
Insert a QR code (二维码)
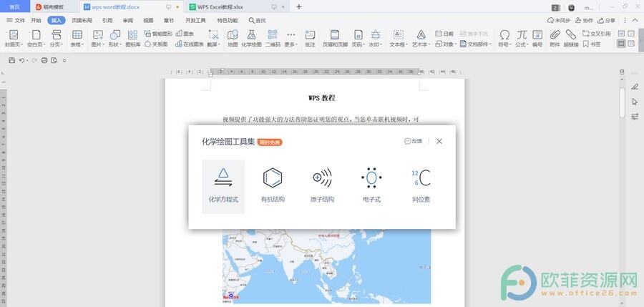point(273,38)
